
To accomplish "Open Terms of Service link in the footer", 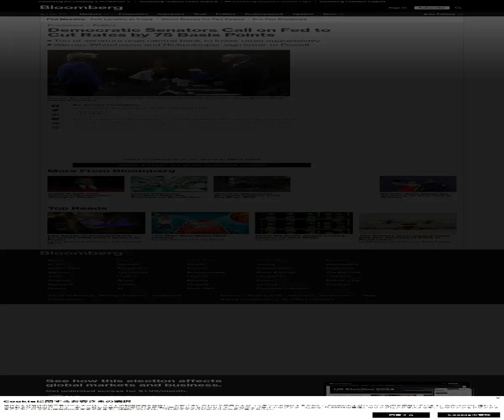I will [70, 296].
